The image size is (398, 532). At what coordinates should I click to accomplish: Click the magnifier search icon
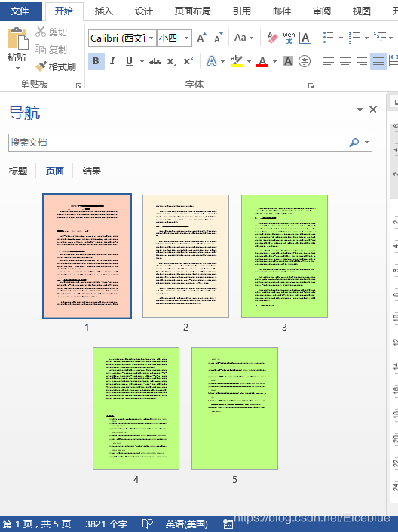(x=354, y=142)
